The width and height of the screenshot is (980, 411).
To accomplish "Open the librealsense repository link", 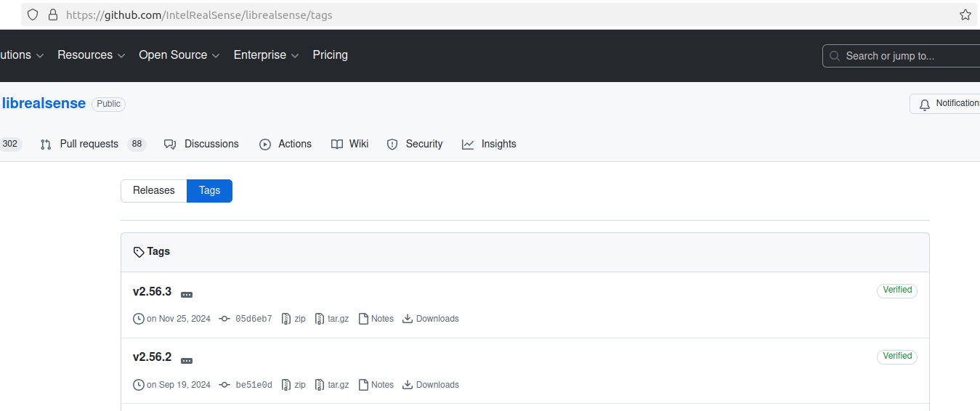I will (44, 104).
